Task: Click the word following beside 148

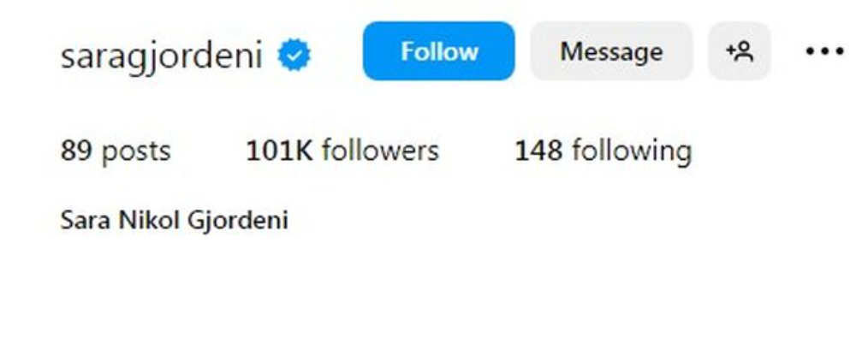Action: (632, 151)
